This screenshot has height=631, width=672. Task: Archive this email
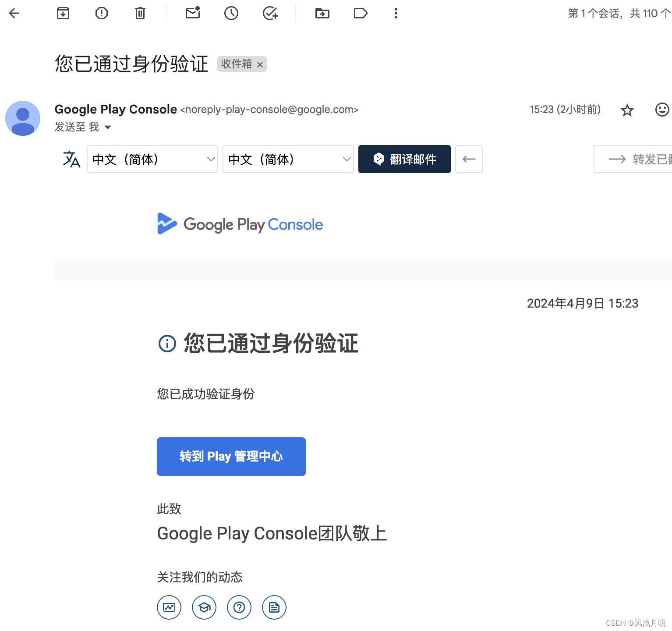(63, 14)
